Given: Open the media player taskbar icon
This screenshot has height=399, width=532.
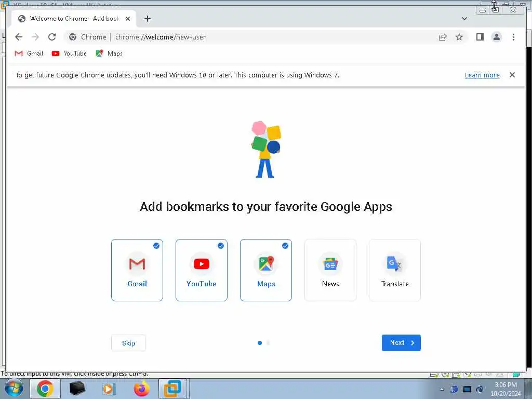Looking at the screenshot, I should pyautogui.click(x=108, y=389).
